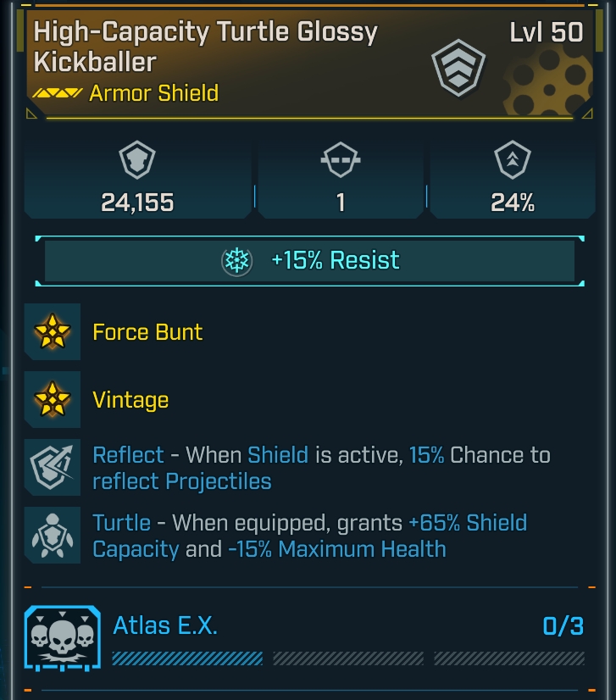Click the Reflect perk shield icon
Viewport: 616px width, 700px height.
[x=53, y=467]
